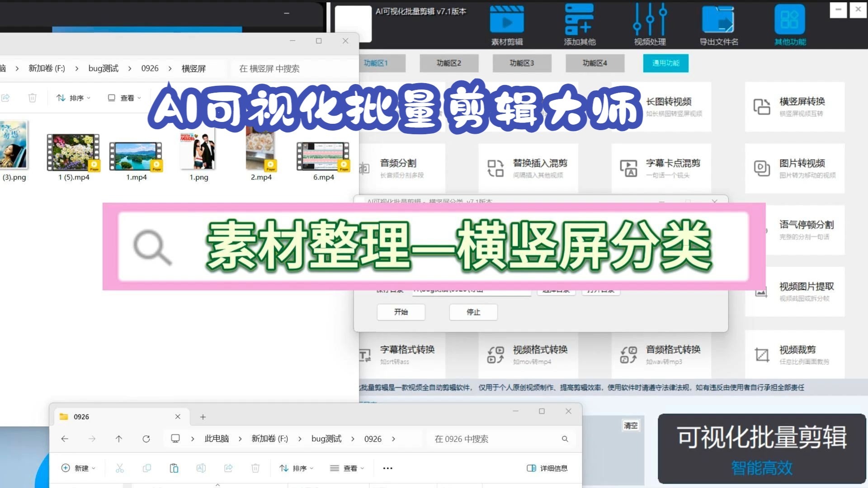The height and width of the screenshot is (488, 868).
Task: Expand the chevron after 新加卷 (F:) in the upper address bar
Action: tap(77, 68)
